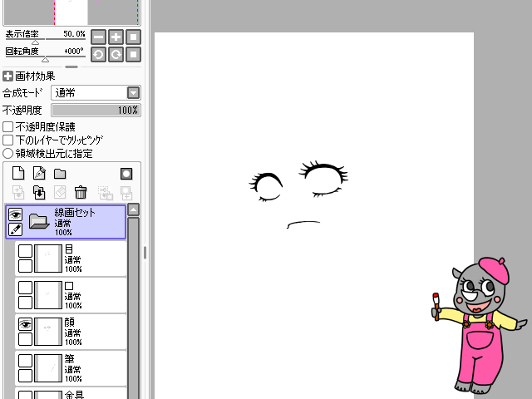Click the 回転角度 rotation slider handle
The width and height of the screenshot is (532, 399).
tap(45, 60)
